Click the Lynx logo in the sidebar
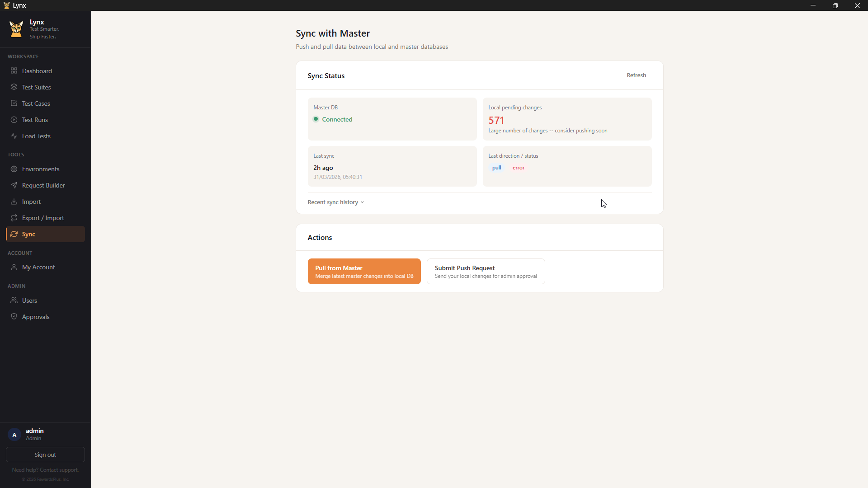 pyautogui.click(x=16, y=29)
